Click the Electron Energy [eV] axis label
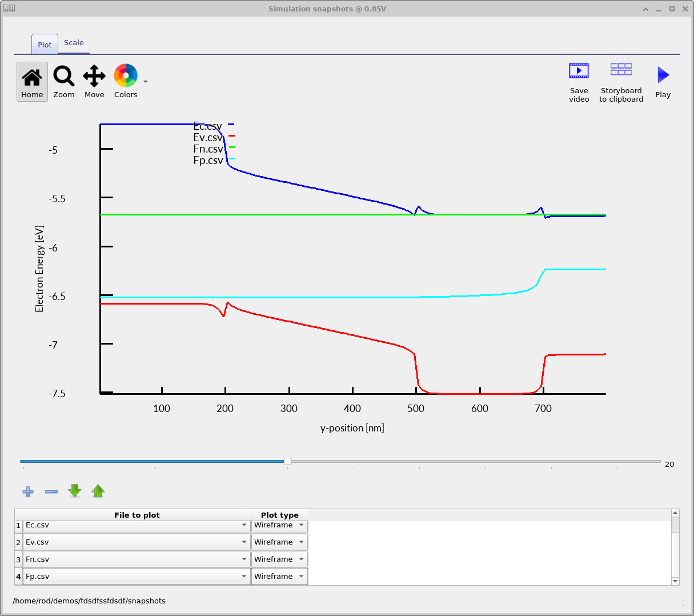The width and height of the screenshot is (694, 616). (x=39, y=269)
